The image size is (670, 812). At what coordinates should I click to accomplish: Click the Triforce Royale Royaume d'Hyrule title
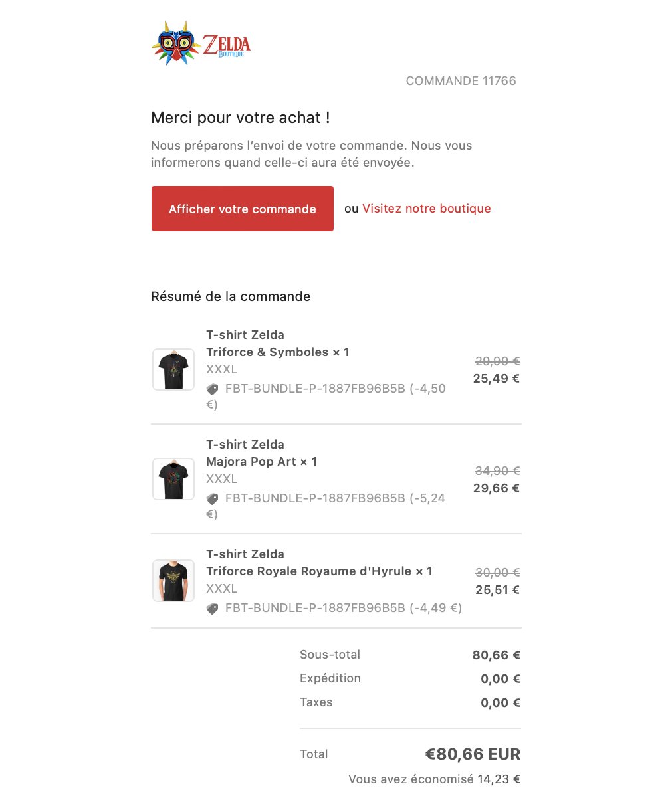pyautogui.click(x=319, y=563)
